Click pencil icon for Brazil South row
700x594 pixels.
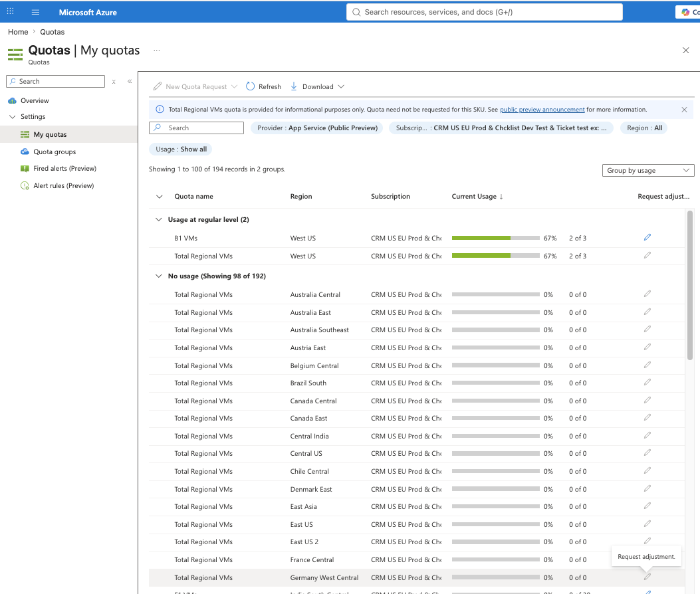tap(647, 382)
